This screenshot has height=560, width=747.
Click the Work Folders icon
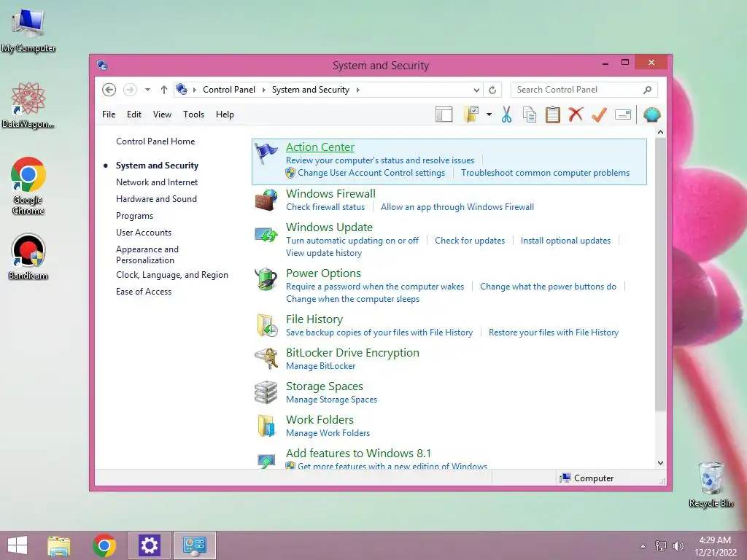[266, 426]
